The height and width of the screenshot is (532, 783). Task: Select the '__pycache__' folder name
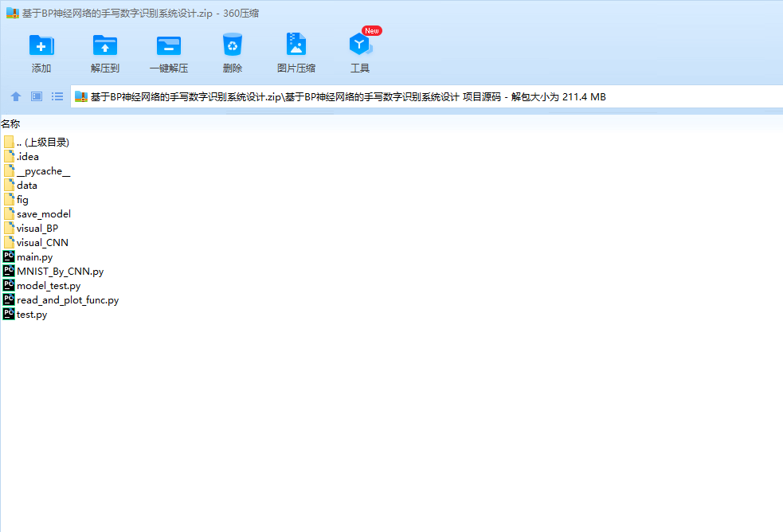tap(44, 171)
